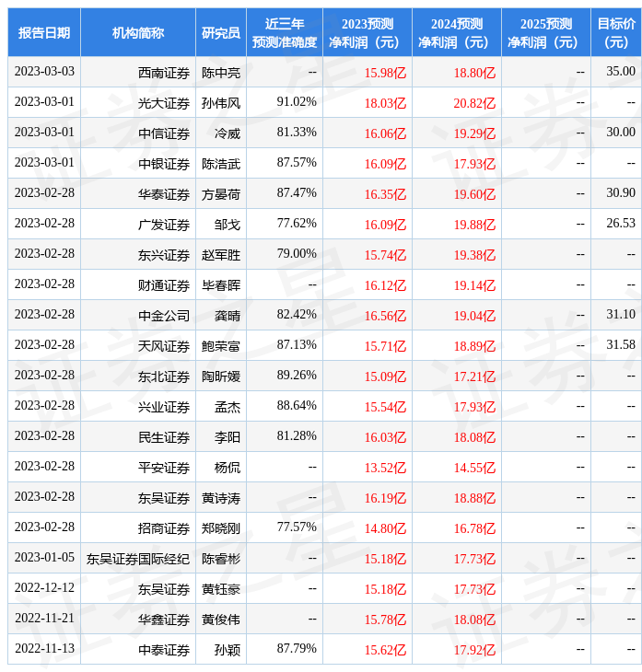Select the 兴业证券 cell
The image size is (642, 672).
click(163, 407)
